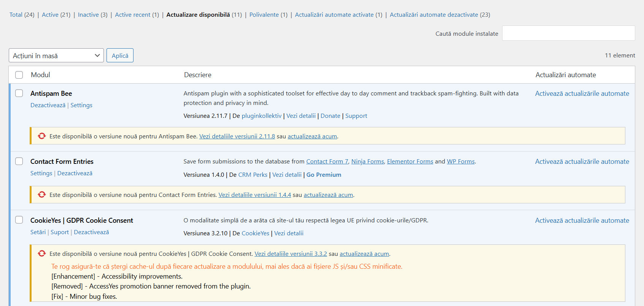Filter by Active (21) plugins
Screen dimensions: 644x306
pos(56,15)
